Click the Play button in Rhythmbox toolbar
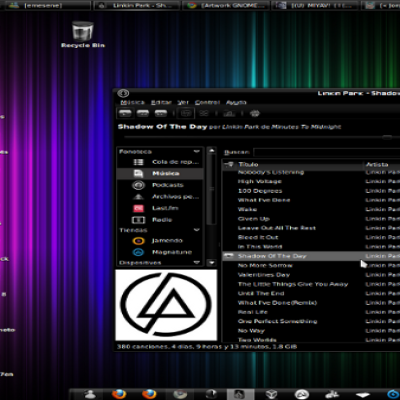Viewport: 400px width, 400px height. click(125, 113)
